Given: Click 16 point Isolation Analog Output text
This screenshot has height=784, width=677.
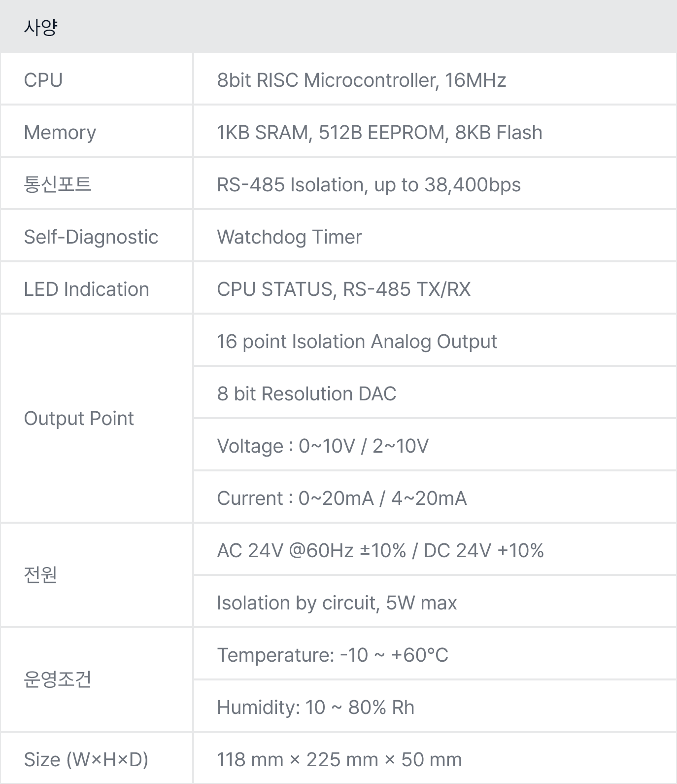Looking at the screenshot, I should coord(357,342).
